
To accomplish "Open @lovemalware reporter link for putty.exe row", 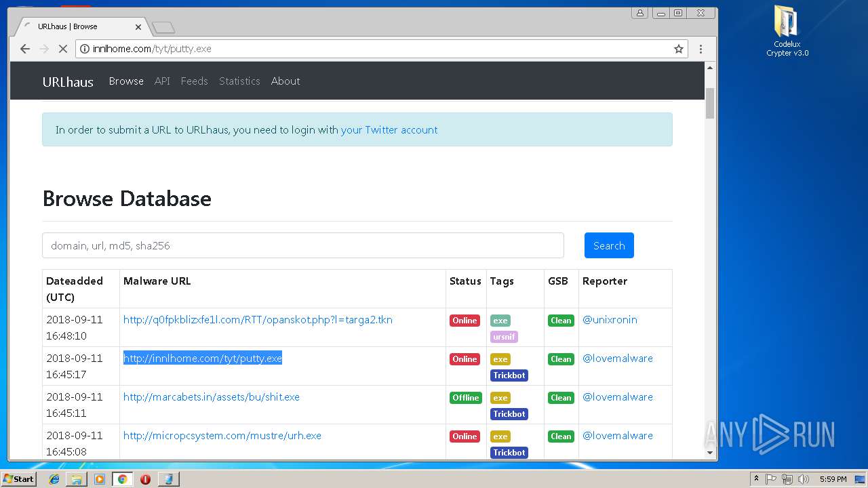I will tap(618, 359).
